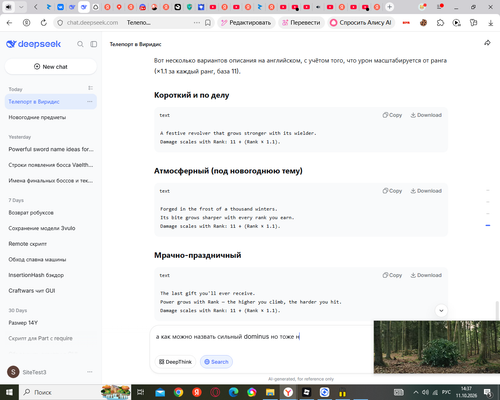The height and width of the screenshot is (400, 500).
Task: Open a new browser tab with the plus icon
Action: click(389, 7)
